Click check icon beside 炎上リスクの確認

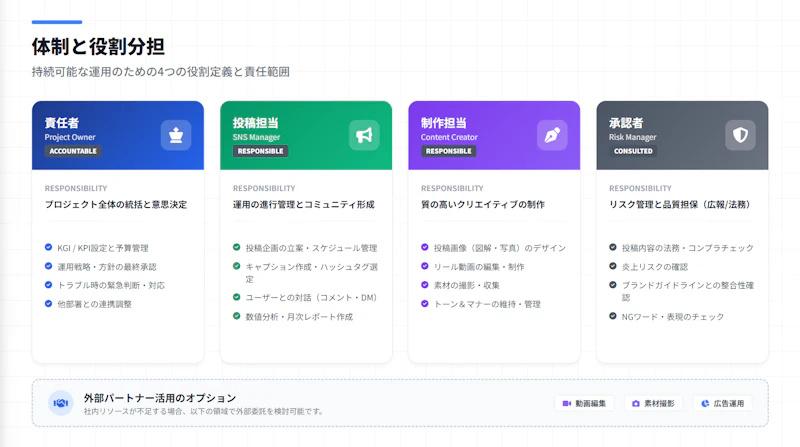coord(613,266)
